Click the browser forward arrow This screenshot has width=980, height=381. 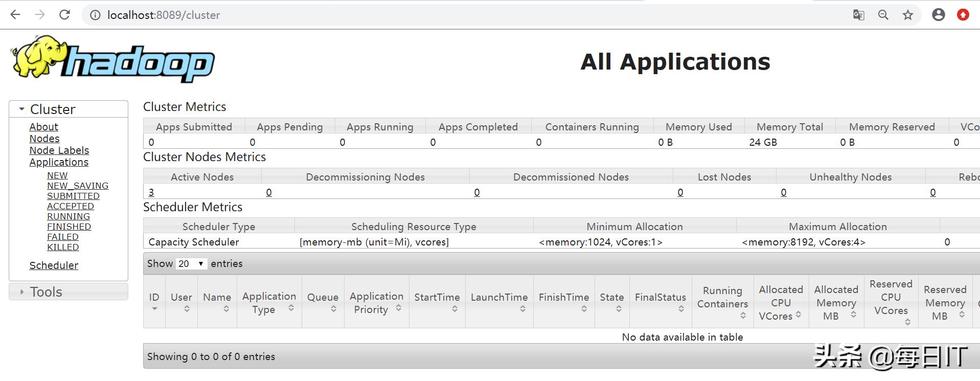point(40,15)
